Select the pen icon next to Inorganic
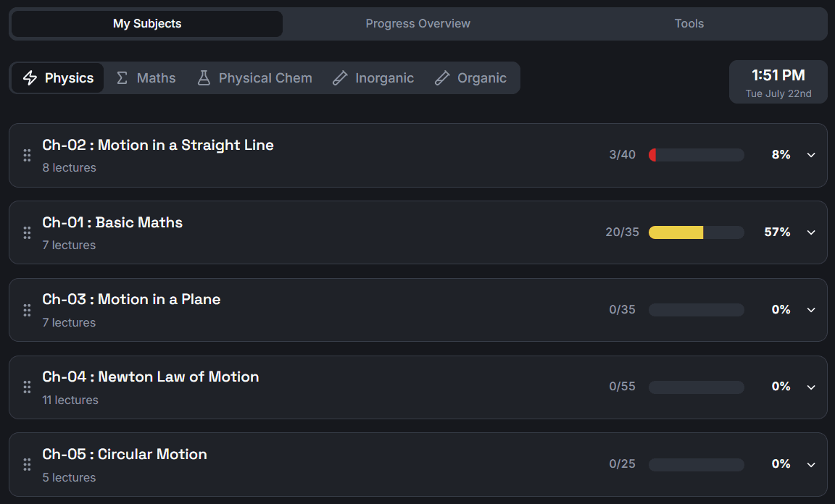 pyautogui.click(x=340, y=77)
